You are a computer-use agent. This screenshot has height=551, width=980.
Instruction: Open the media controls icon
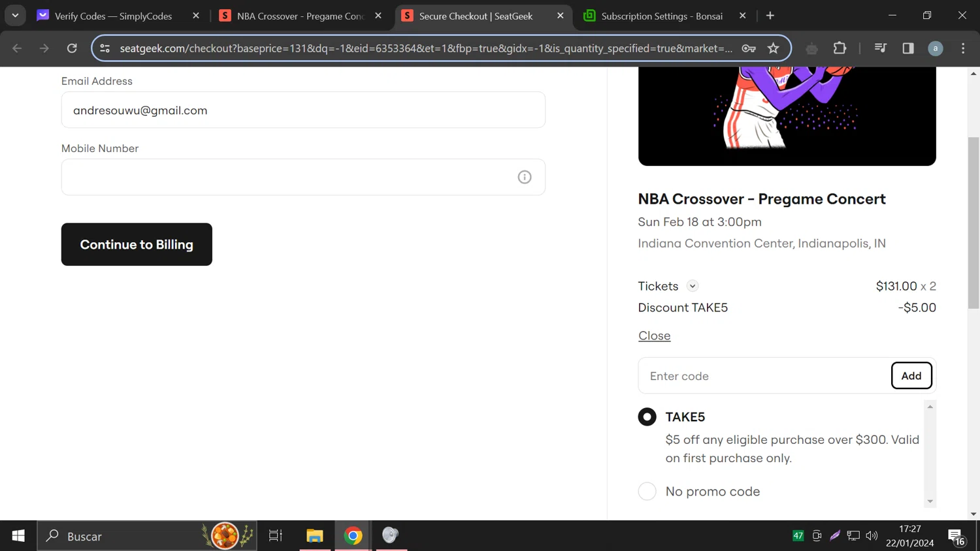(881, 48)
